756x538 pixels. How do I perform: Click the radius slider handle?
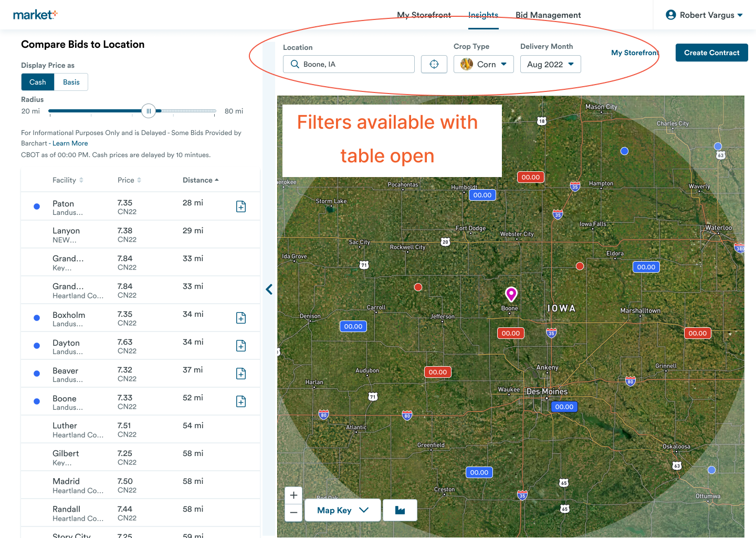coord(149,111)
